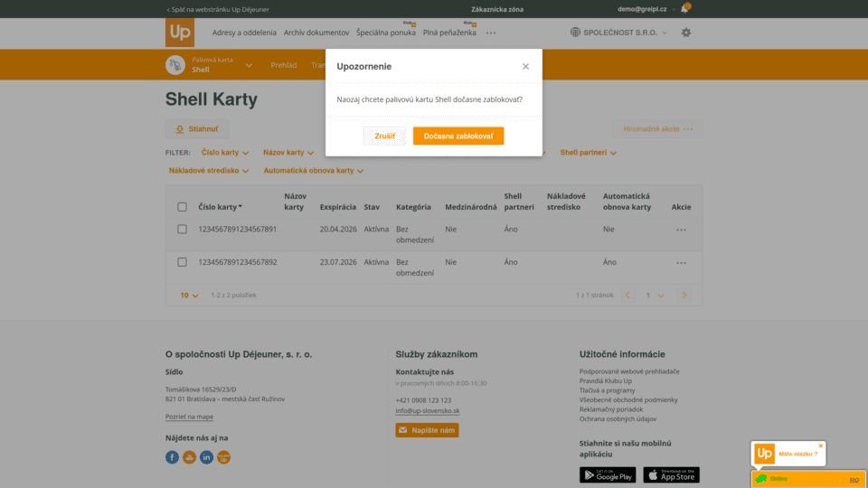Open the YouTube social icon
The height and width of the screenshot is (488, 868).
[189, 457]
